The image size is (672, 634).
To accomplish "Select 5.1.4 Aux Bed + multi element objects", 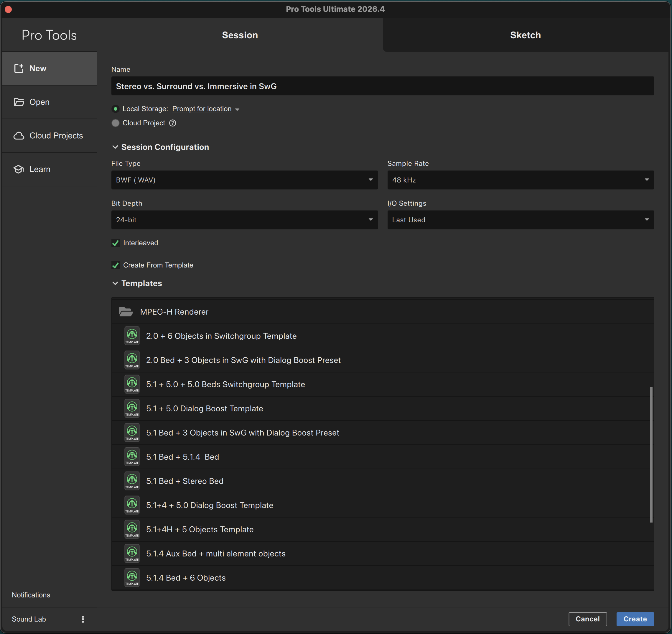I will 383,553.
